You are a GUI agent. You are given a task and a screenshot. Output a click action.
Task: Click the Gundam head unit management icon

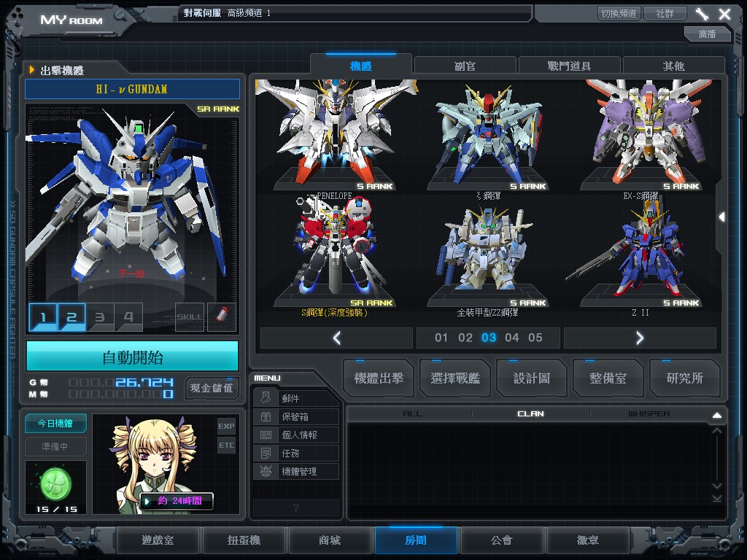(266, 471)
